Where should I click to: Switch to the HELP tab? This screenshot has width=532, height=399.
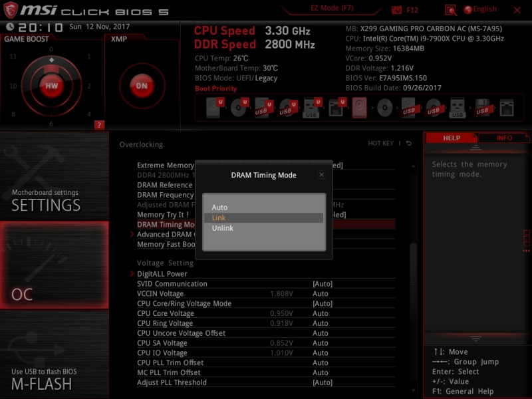pos(452,138)
